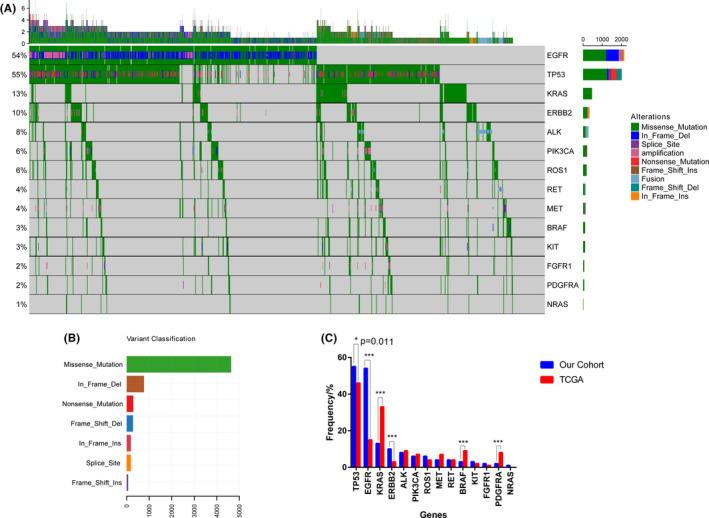Click the 55% frequency beside TP53 row
Screen dimensions: 709x518
[19, 75]
